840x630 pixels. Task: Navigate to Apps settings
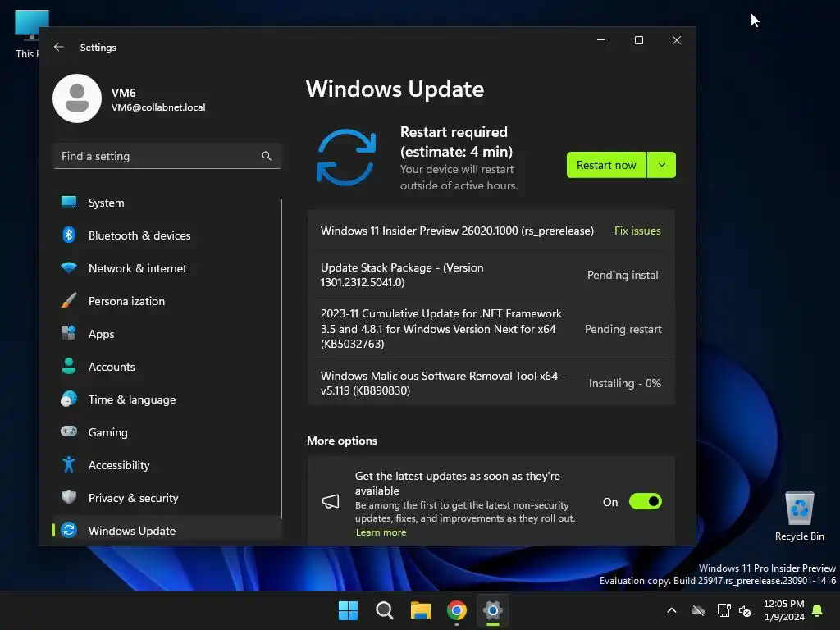click(167, 334)
